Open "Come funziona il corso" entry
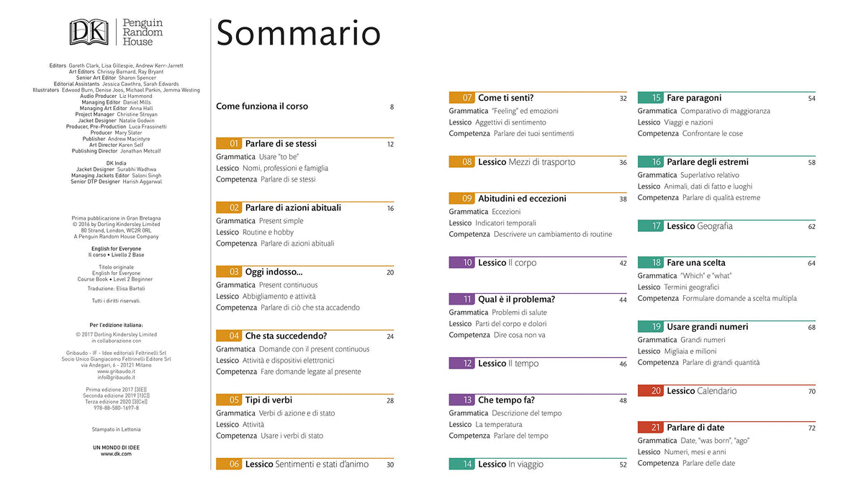The height and width of the screenshot is (504, 843). pos(262,107)
